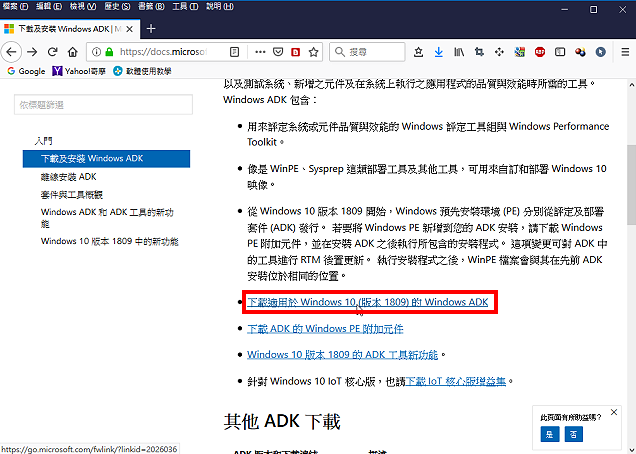
Task: Open the hamburger application menu
Action: click(x=625, y=52)
